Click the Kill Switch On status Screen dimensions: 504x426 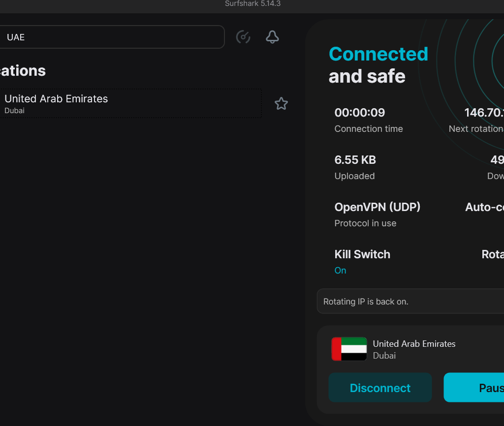coord(341,271)
